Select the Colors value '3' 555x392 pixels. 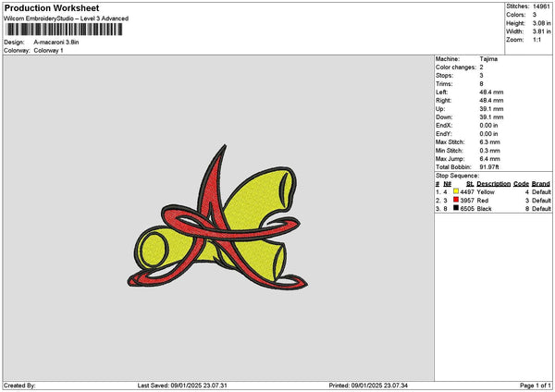pyautogui.click(x=535, y=15)
